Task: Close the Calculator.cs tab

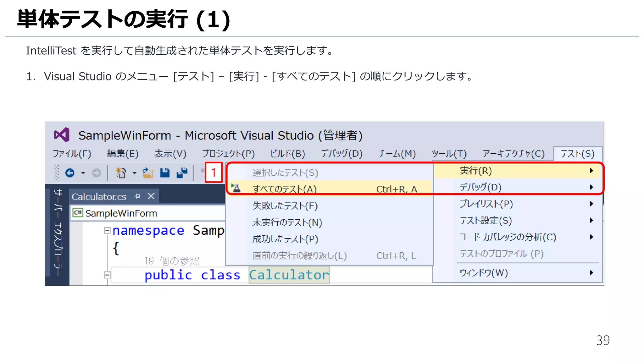Action: tap(151, 196)
